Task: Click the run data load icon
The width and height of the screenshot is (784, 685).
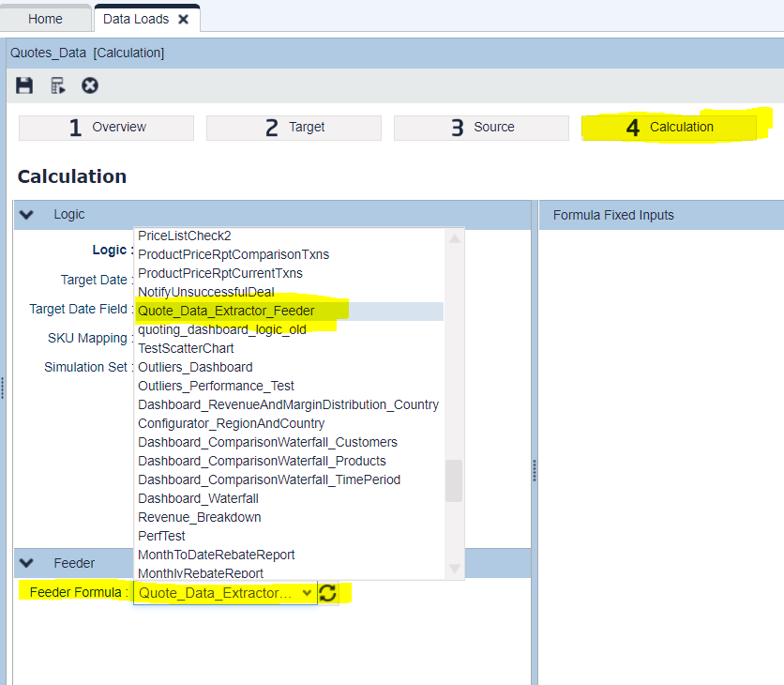Action: pyautogui.click(x=58, y=85)
